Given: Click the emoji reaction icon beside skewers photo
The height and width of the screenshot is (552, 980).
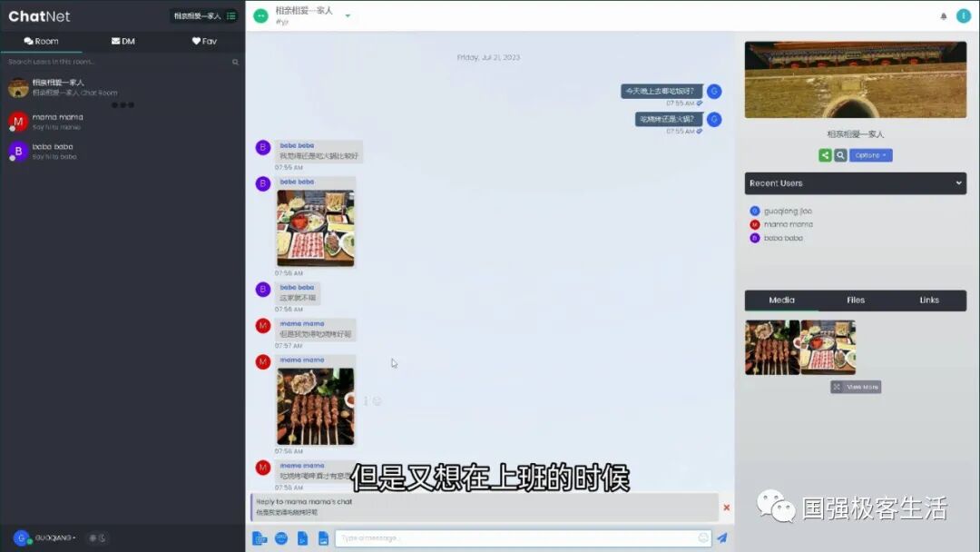Looking at the screenshot, I should [377, 401].
